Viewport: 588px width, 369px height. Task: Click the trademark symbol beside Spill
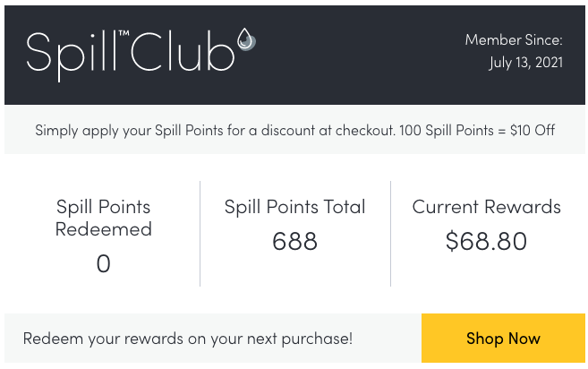pyautogui.click(x=124, y=33)
